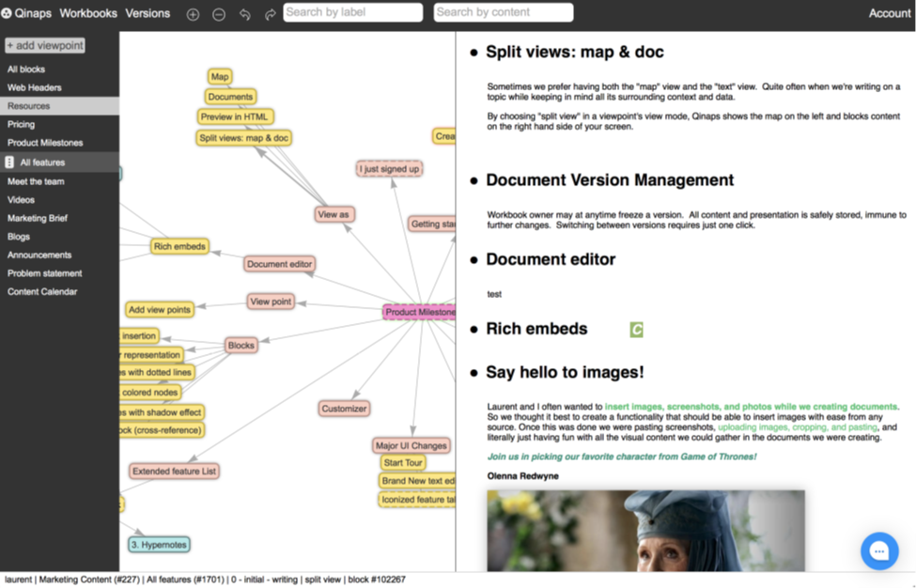916x588 pixels.
Task: Click the document icon beside All features
Action: 9,162
